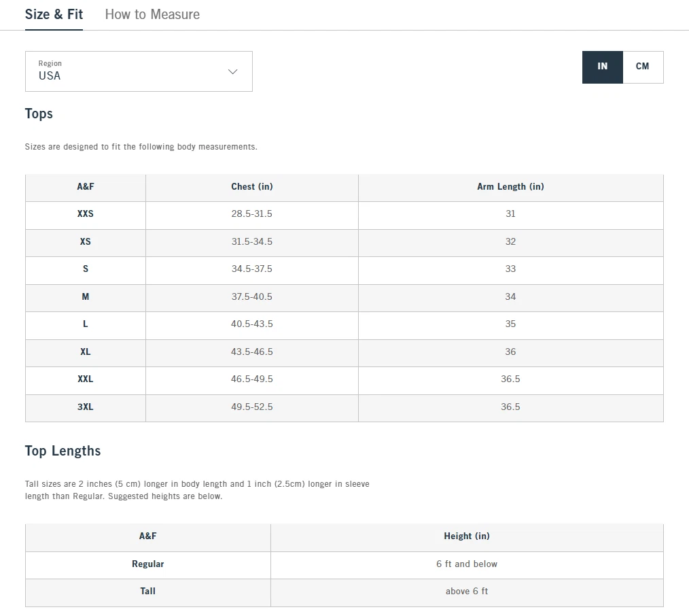The height and width of the screenshot is (616, 689).
Task: Click chest value 28.5-31.5
Action: 252,213
